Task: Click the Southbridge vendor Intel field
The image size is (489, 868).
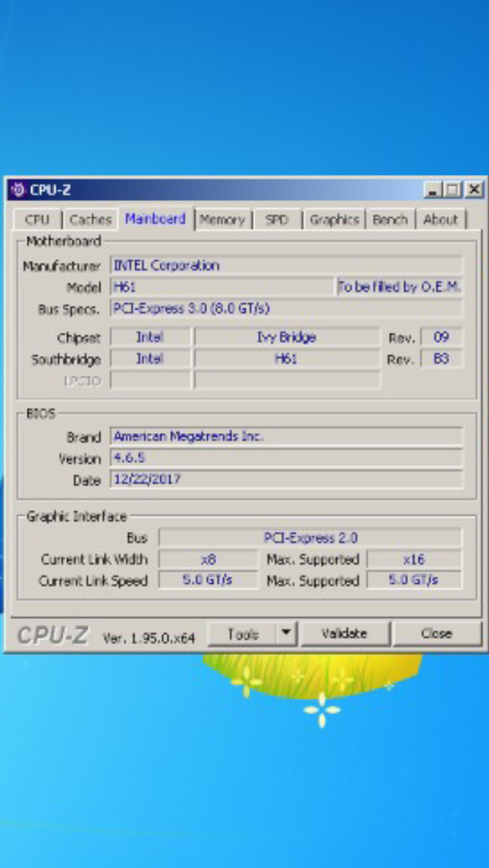Action: [x=150, y=359]
